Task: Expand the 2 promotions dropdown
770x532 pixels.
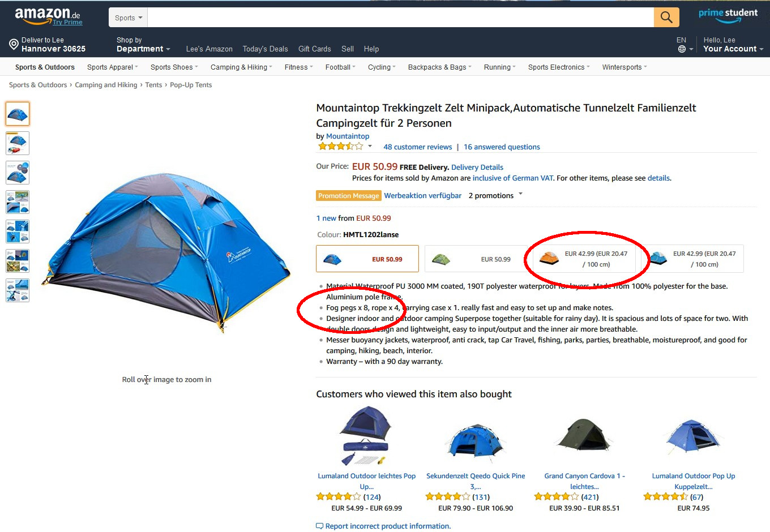Action: [x=520, y=194]
